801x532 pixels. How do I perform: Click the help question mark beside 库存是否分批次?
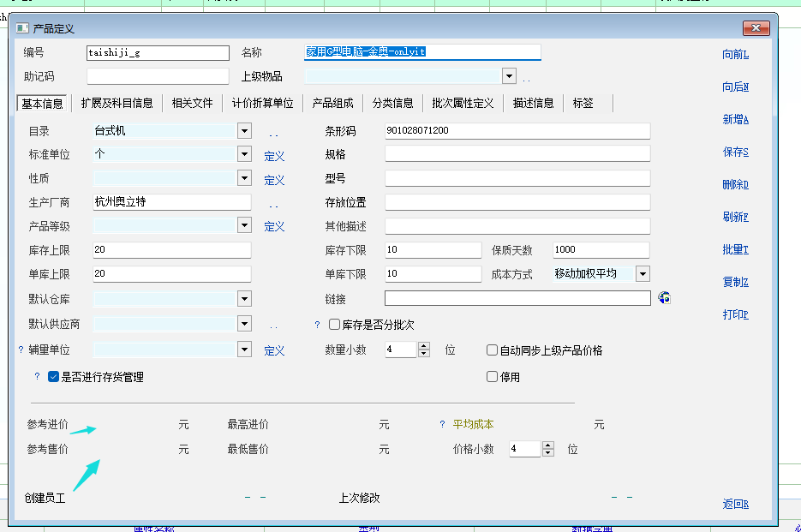(317, 325)
